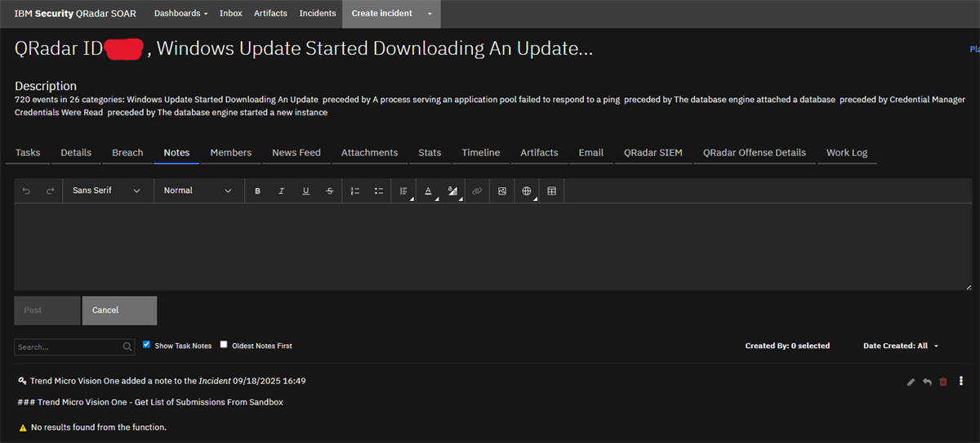This screenshot has width=980, height=443.
Task: Open the text color picker
Action: [x=429, y=190]
